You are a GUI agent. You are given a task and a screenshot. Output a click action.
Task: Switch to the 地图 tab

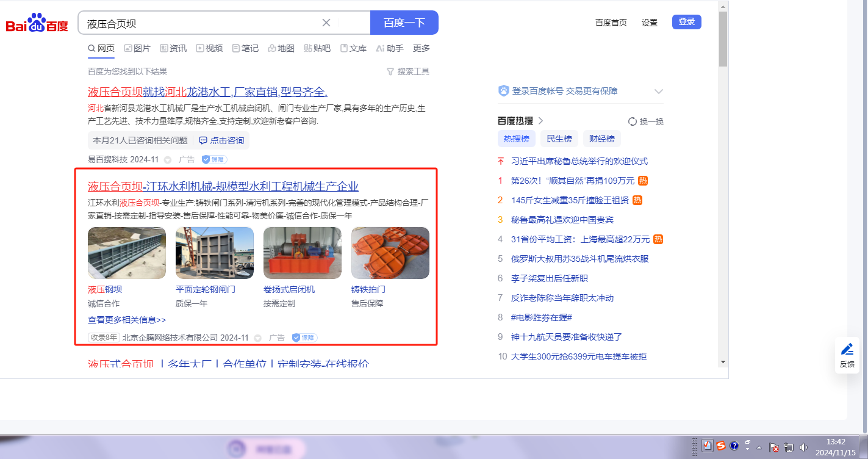(x=281, y=48)
